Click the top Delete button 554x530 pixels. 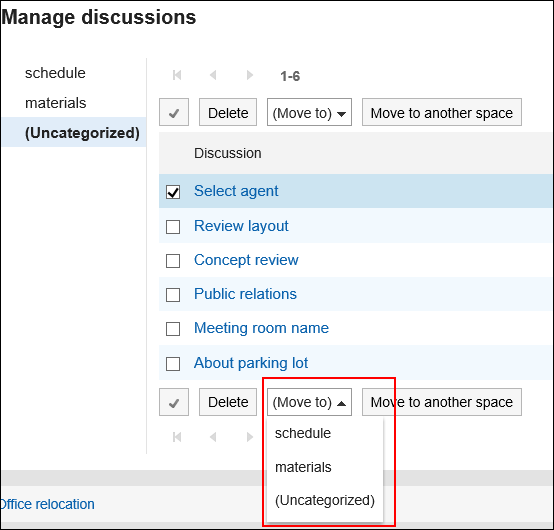(x=228, y=112)
